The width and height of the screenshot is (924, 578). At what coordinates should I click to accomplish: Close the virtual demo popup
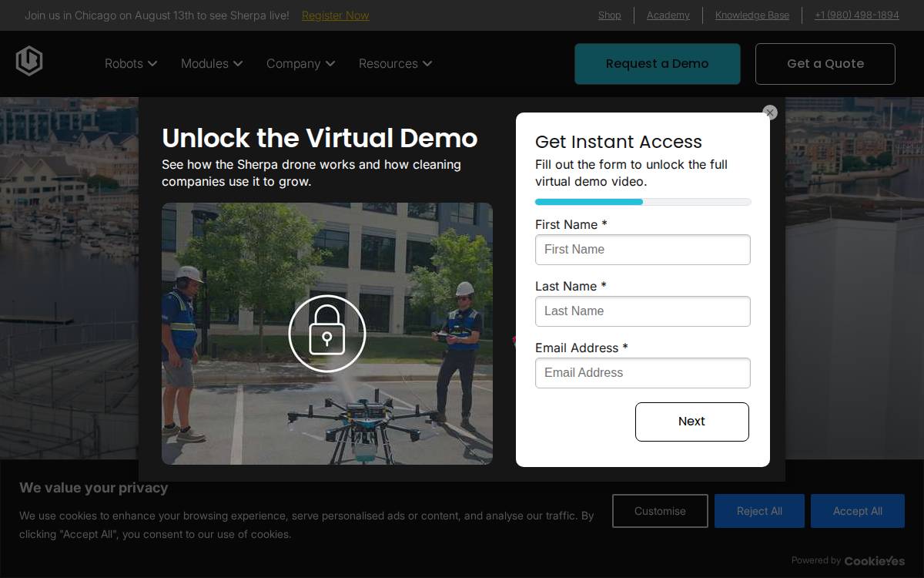pos(770,113)
